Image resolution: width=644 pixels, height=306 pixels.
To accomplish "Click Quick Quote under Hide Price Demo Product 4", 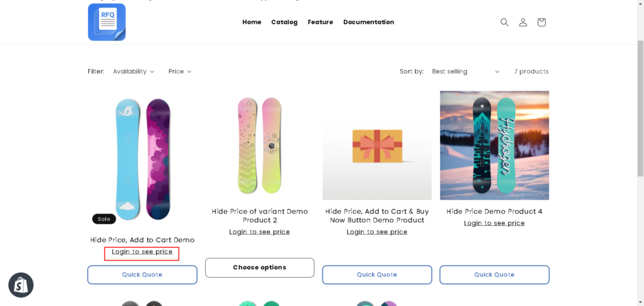I will (x=494, y=275).
